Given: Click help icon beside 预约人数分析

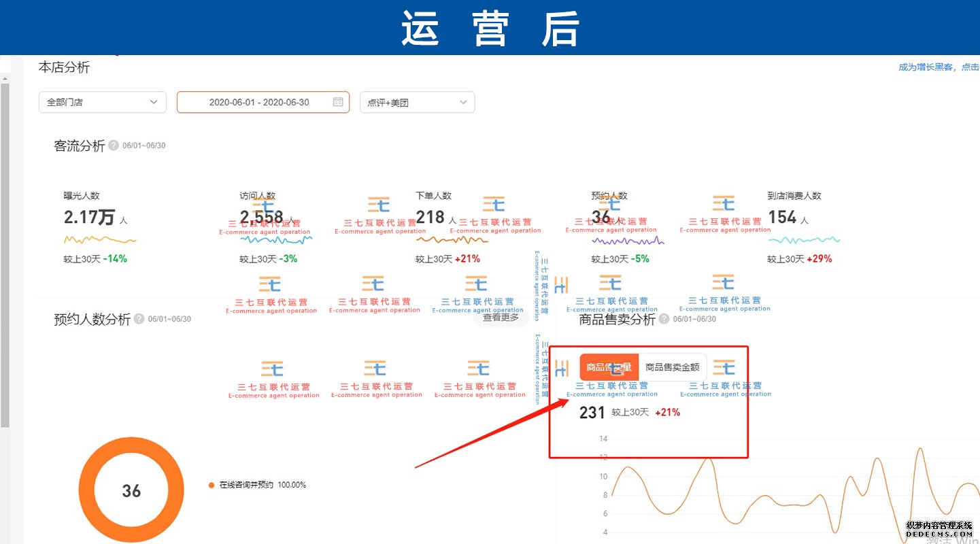Looking at the screenshot, I should (x=139, y=319).
